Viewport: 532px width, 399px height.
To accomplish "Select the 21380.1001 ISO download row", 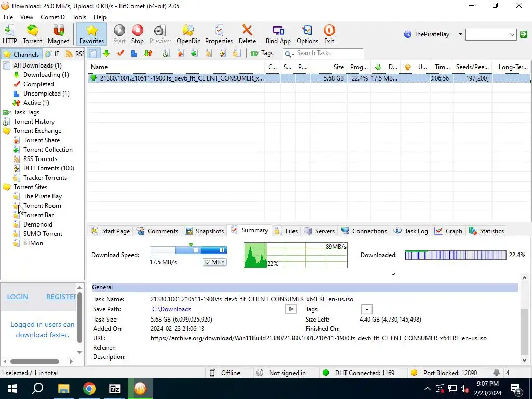I will 309,78.
